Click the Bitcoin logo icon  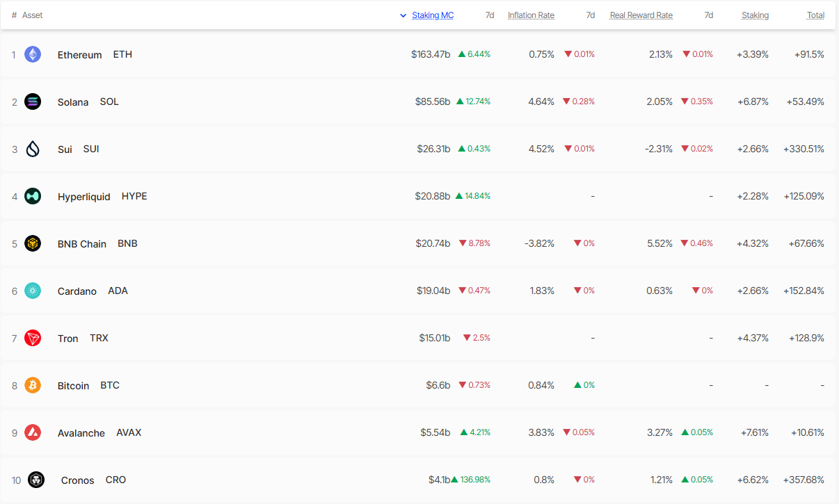(x=33, y=385)
